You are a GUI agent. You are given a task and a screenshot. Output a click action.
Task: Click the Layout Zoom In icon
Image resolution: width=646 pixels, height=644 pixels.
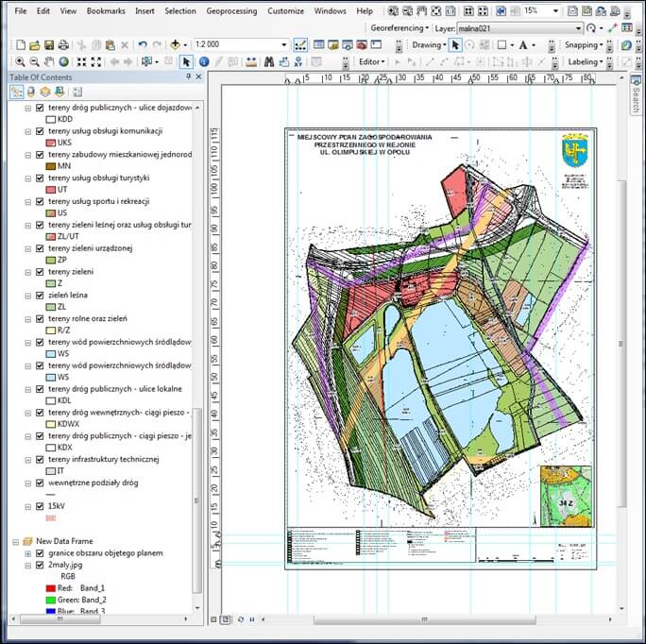pyautogui.click(x=393, y=11)
